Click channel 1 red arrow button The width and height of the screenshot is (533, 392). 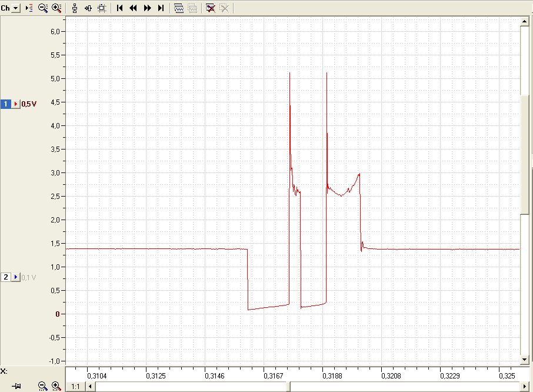(x=16, y=104)
